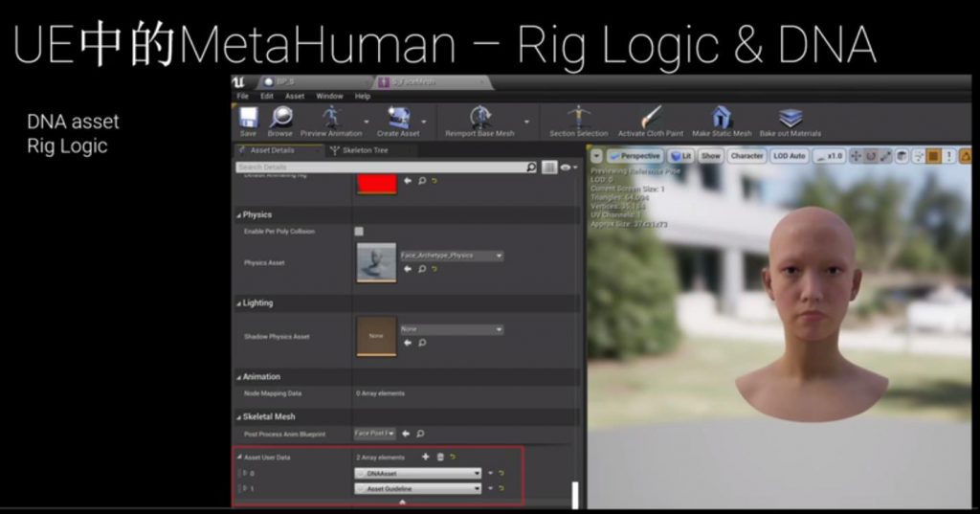Viewport: 980px width, 514px height.
Task: Click the Reimport Base Mesh icon
Action: tap(480, 117)
